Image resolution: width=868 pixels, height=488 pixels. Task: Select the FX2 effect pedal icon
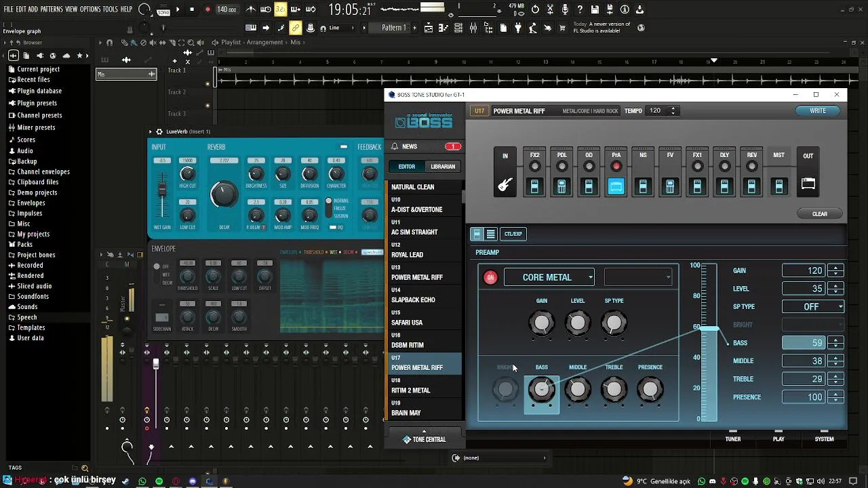point(534,186)
